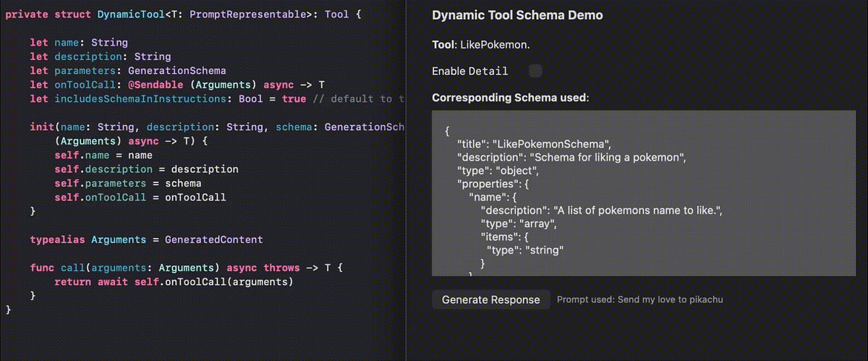Click the 'let name: String' code line
868x361 pixels.
[x=79, y=43]
